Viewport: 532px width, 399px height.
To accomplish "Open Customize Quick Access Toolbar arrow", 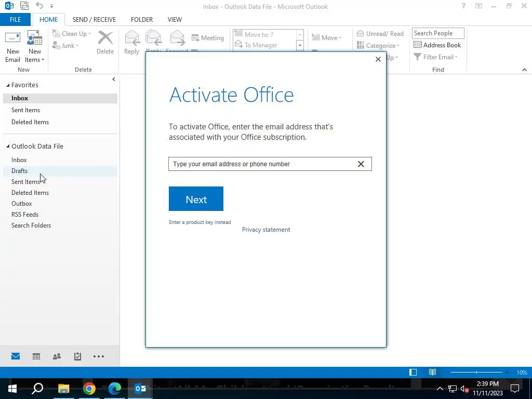I will [51, 6].
